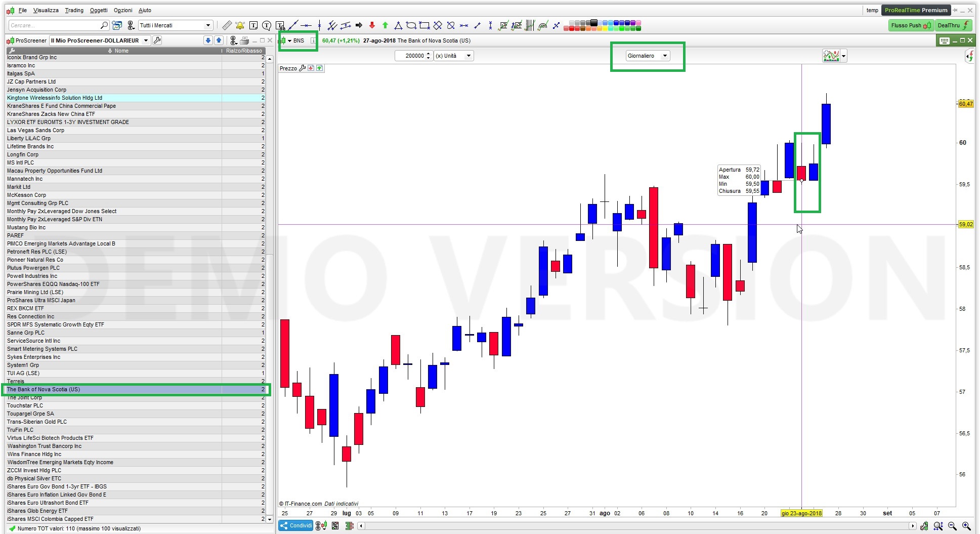Viewport: 980px width, 534px height.
Task: Click the chart horizontal scrollbar track
Action: click(x=637, y=526)
